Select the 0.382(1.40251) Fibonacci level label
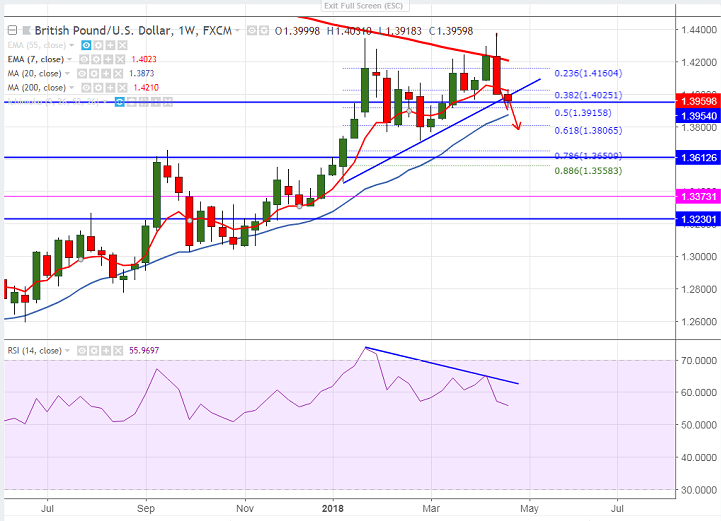Screen dimensions: 721x521 (588, 95)
